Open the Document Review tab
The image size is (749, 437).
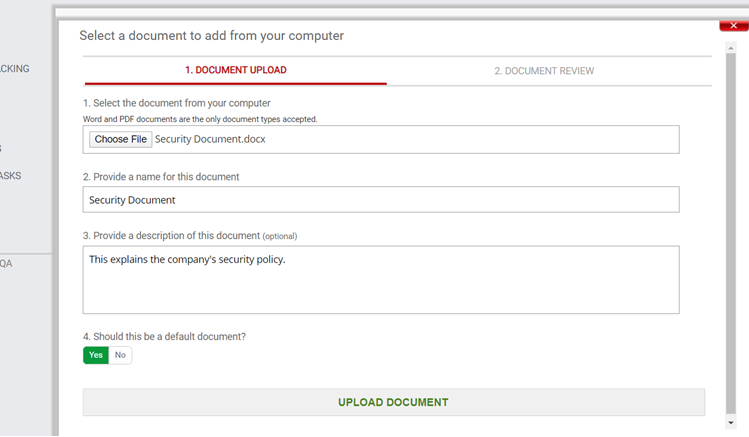(x=544, y=71)
